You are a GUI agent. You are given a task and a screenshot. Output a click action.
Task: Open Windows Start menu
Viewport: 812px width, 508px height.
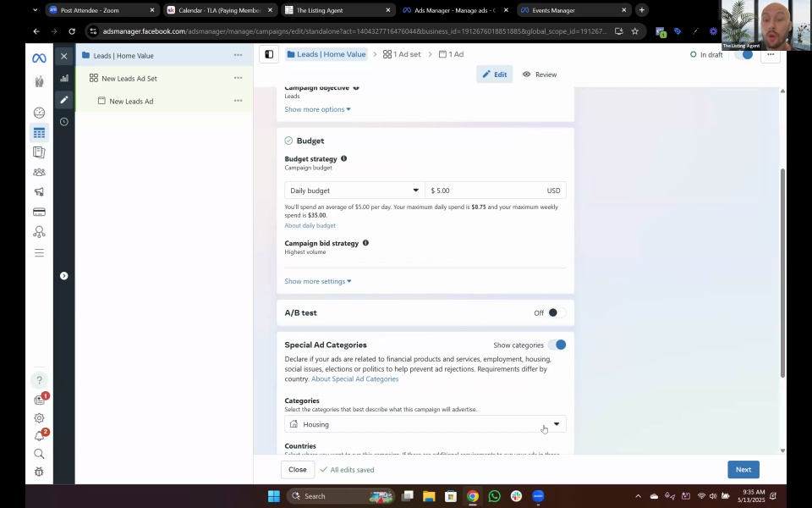click(274, 496)
